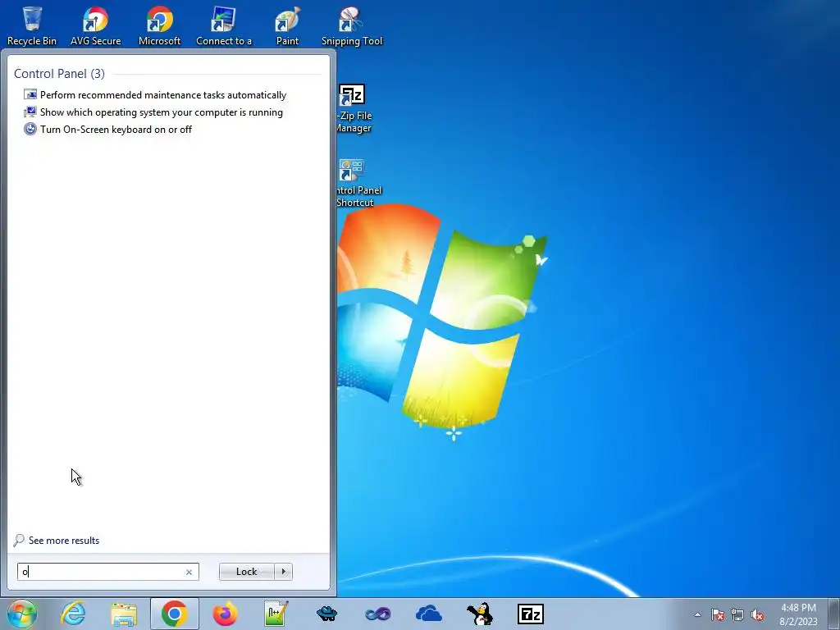Click the Control Panel (3) results header
The height and width of the screenshot is (630, 840).
point(59,73)
